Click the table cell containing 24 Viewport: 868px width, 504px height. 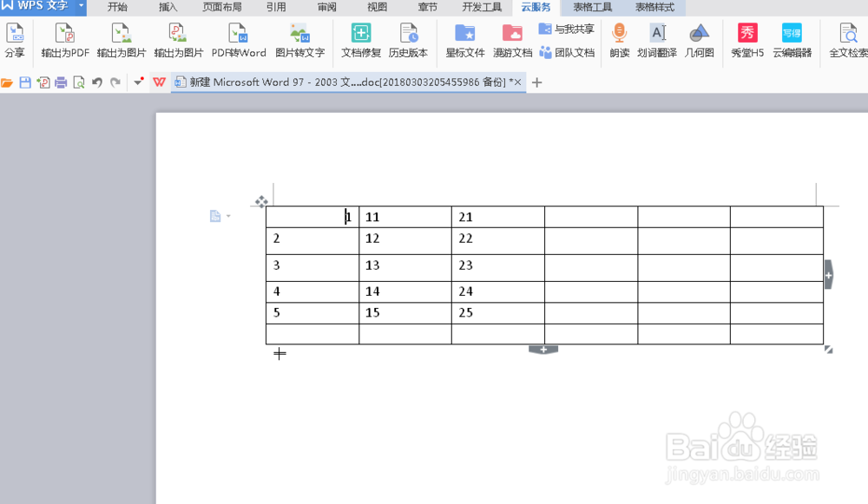498,291
